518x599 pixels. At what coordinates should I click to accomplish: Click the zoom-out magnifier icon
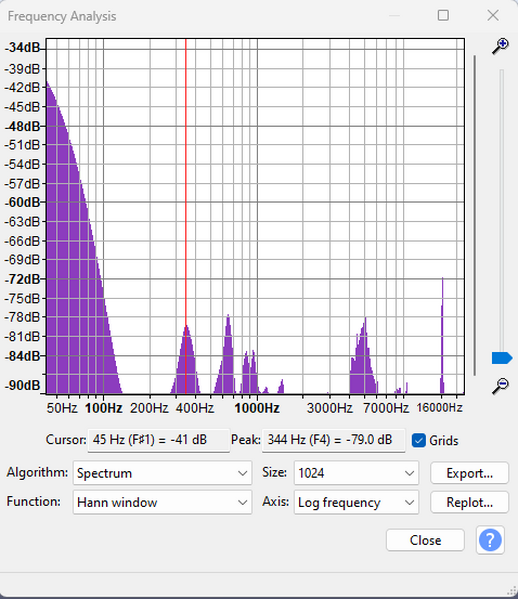click(500, 386)
